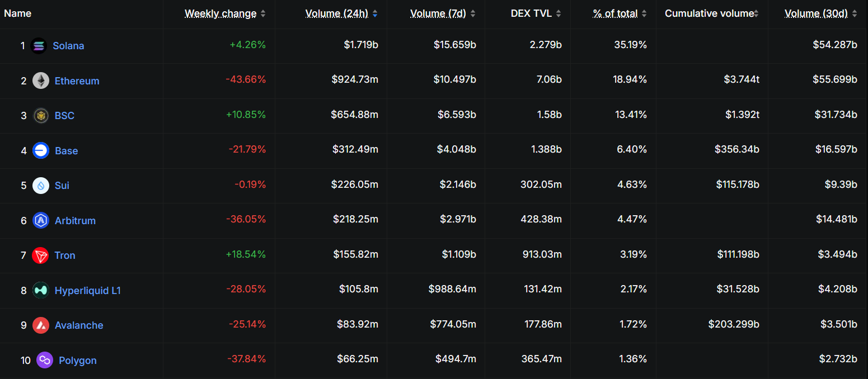Click the 'Weekly change' header label text
This screenshot has width=868, height=379.
coord(220,13)
